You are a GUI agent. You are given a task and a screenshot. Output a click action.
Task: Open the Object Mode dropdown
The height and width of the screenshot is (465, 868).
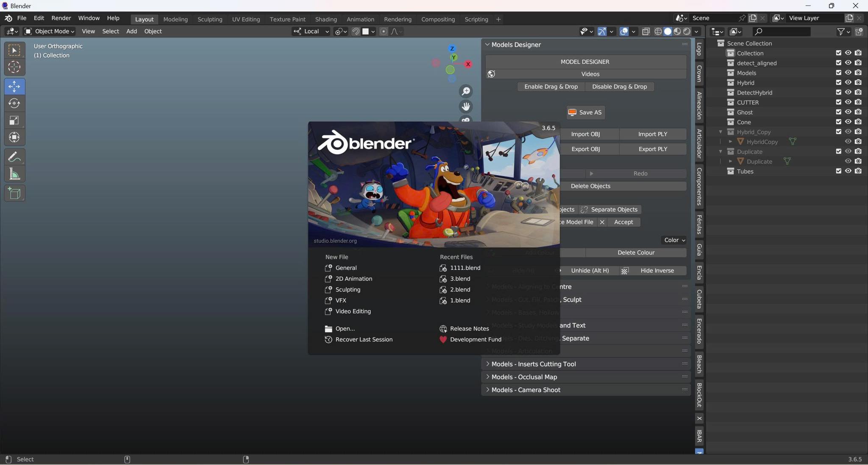(x=49, y=31)
